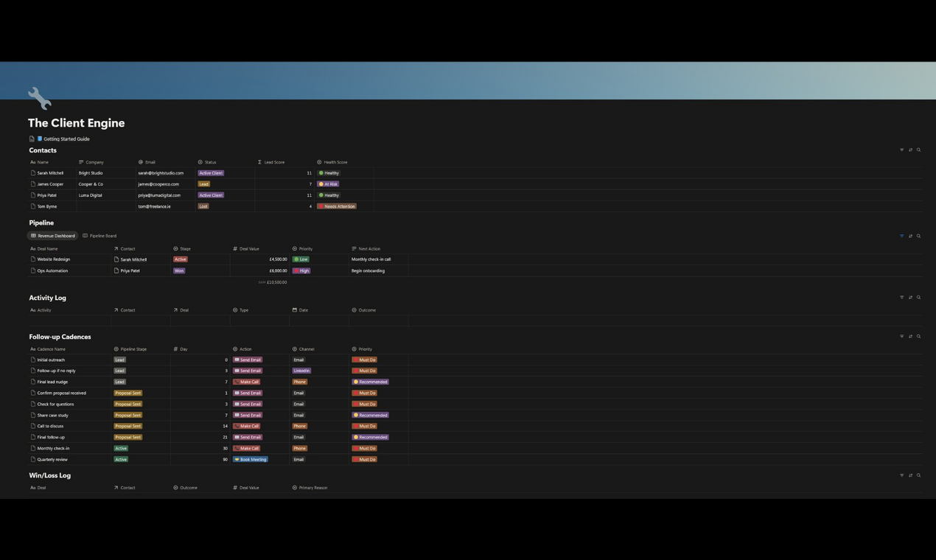Screen dimensions: 936x560
Task: Click the Contacts section heading
Action: 43,150
